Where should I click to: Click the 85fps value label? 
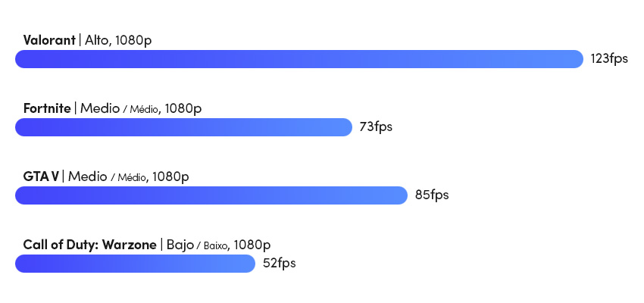point(432,195)
